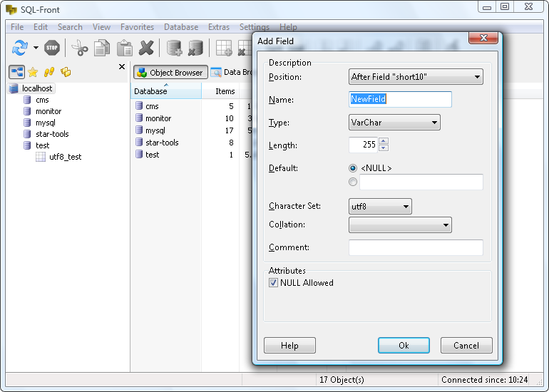Screen dimensions: 549x392
Task: Toggle the tree view navigator icon
Action: click(x=16, y=72)
